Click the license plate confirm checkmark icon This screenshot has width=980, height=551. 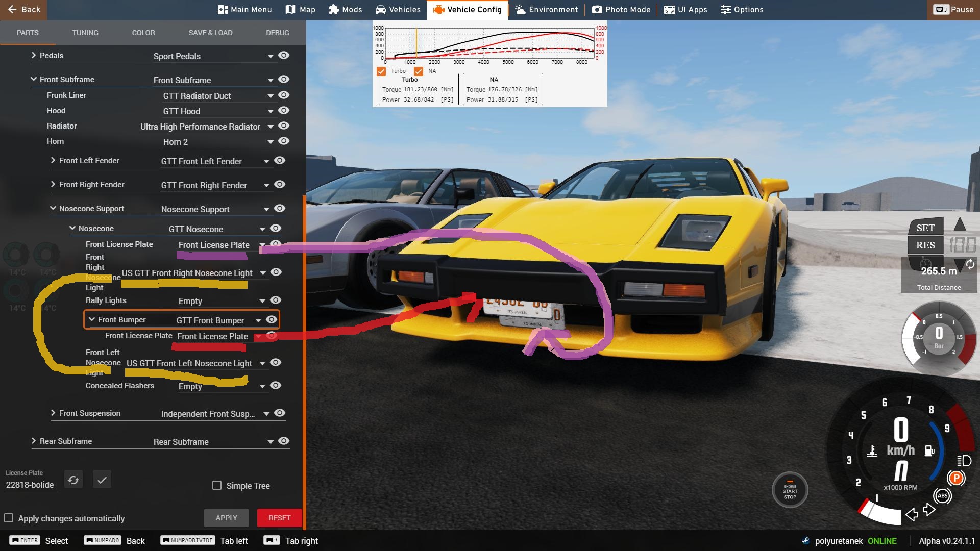point(102,480)
